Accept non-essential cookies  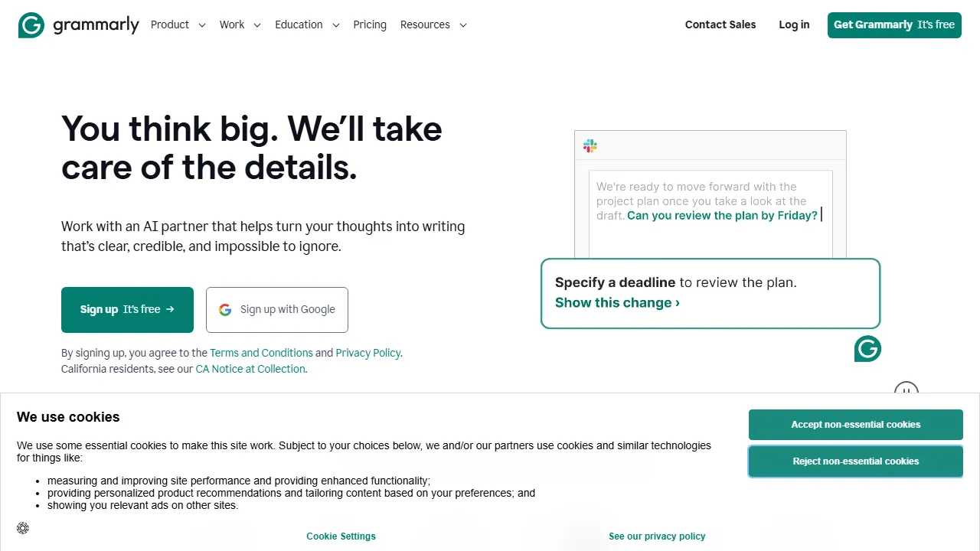click(x=855, y=424)
